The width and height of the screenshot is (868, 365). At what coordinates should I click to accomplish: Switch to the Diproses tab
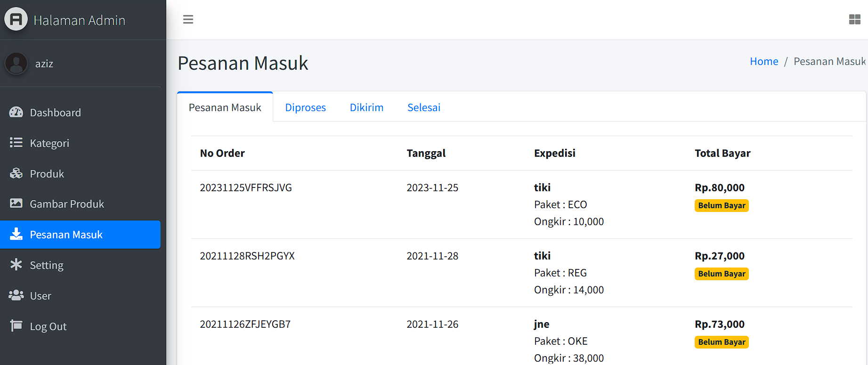(305, 107)
